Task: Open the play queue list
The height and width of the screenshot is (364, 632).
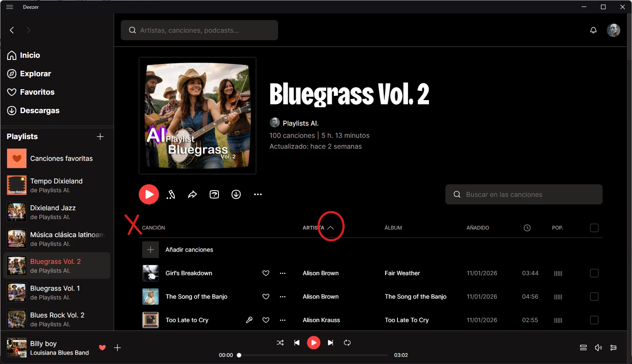Action: click(583, 348)
